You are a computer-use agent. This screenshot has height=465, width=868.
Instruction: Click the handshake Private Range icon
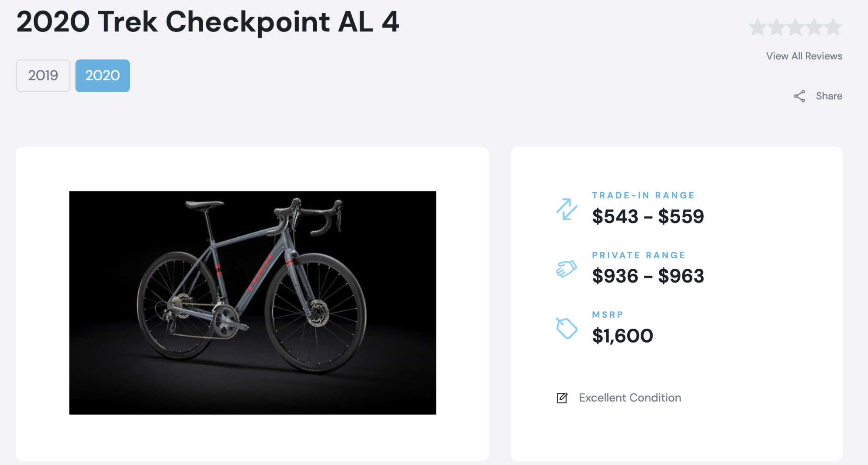pyautogui.click(x=567, y=268)
